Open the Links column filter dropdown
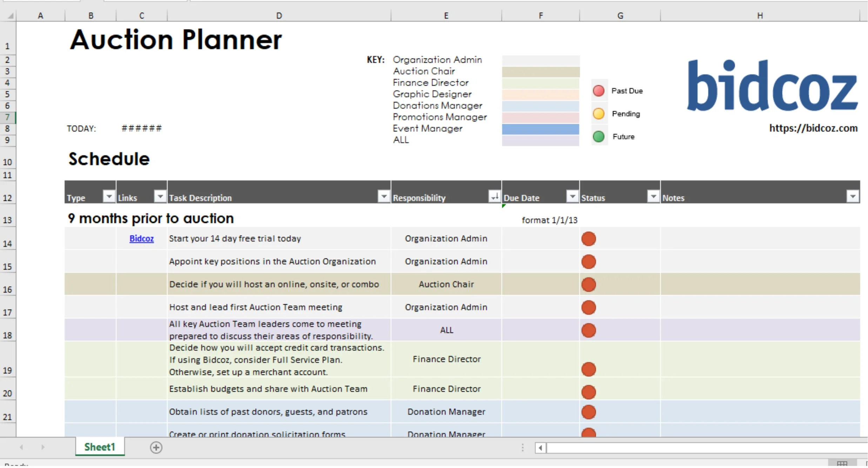 click(x=160, y=197)
